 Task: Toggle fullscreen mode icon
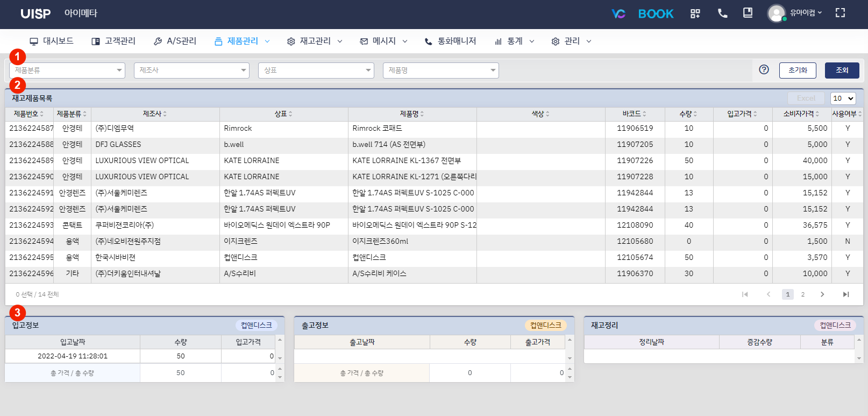click(840, 13)
